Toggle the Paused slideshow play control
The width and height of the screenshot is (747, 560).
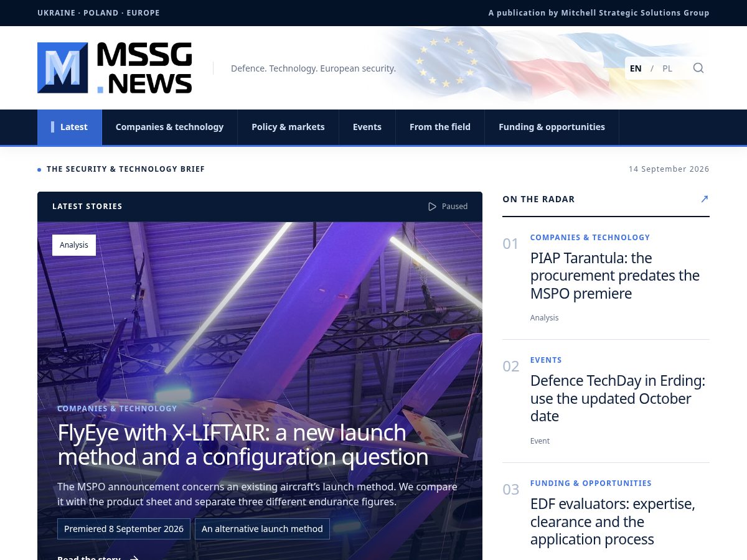click(448, 207)
